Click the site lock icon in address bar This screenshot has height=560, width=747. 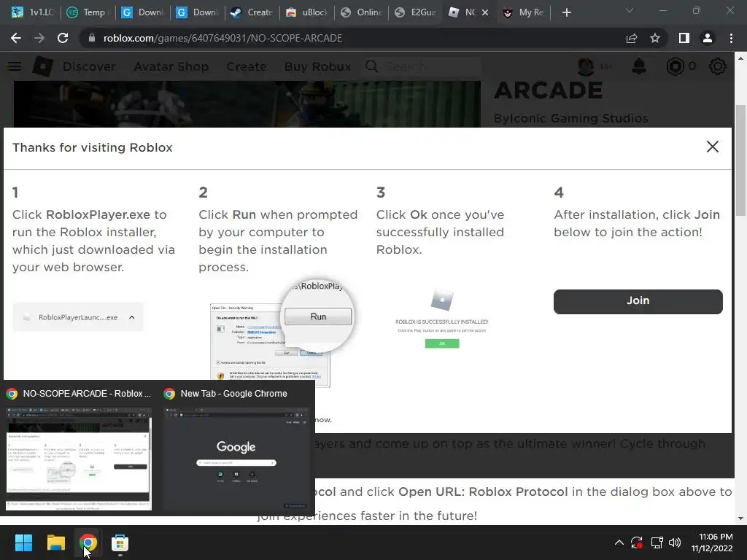coord(91,38)
